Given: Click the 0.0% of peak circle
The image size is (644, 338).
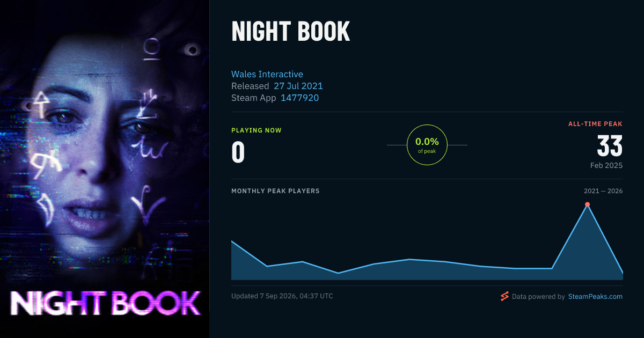Looking at the screenshot, I should pos(427,145).
